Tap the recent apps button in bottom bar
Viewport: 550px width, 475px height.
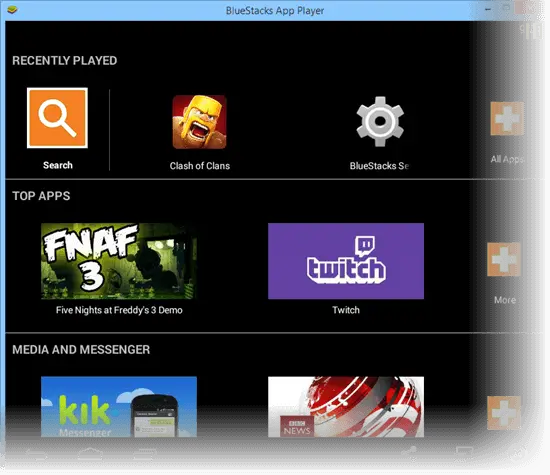tap(144, 454)
